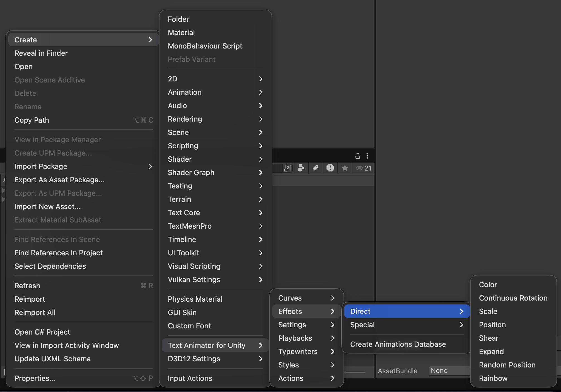Click the Search by Import Log Type icon

330,168
